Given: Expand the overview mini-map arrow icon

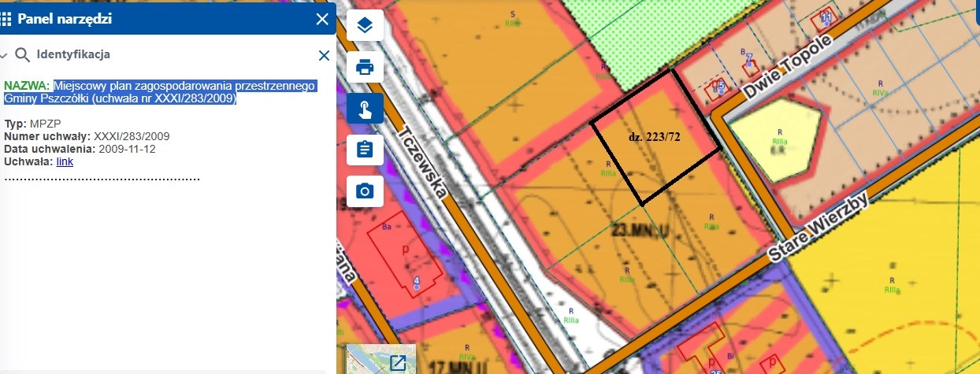Looking at the screenshot, I should [398, 363].
